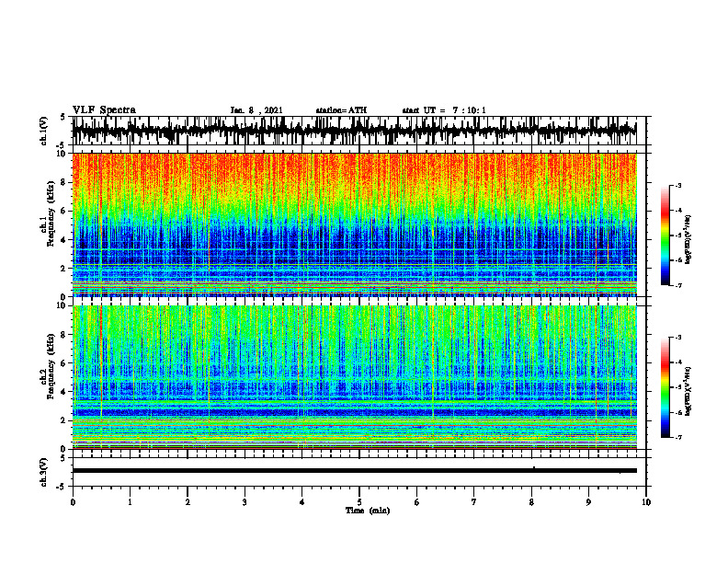Click the ch.3 voltage trace panel
Screen dimensions: 728x563
tap(359, 472)
